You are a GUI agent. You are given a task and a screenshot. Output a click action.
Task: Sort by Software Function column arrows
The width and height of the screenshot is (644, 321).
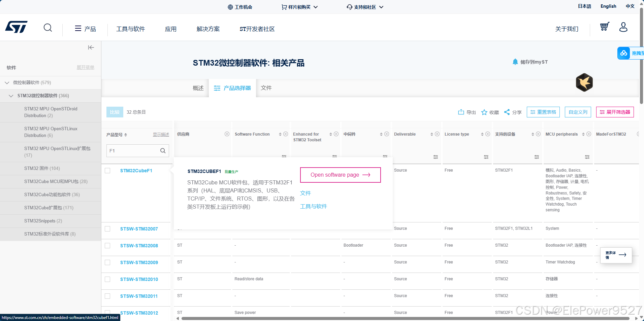[x=280, y=134]
